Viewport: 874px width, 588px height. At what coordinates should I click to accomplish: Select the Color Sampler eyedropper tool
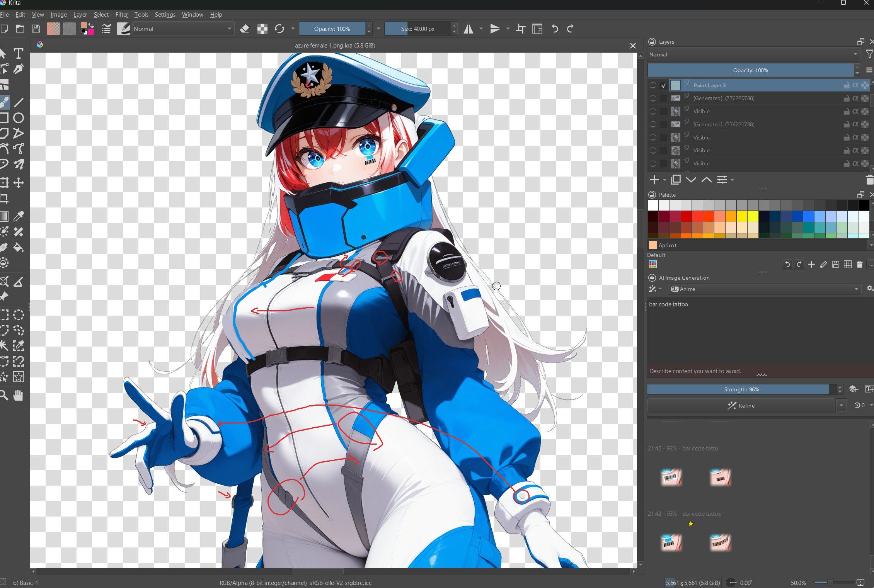point(18,216)
